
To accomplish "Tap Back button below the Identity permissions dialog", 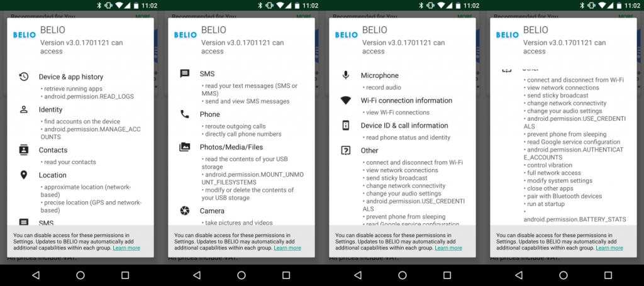I will click(x=36, y=275).
